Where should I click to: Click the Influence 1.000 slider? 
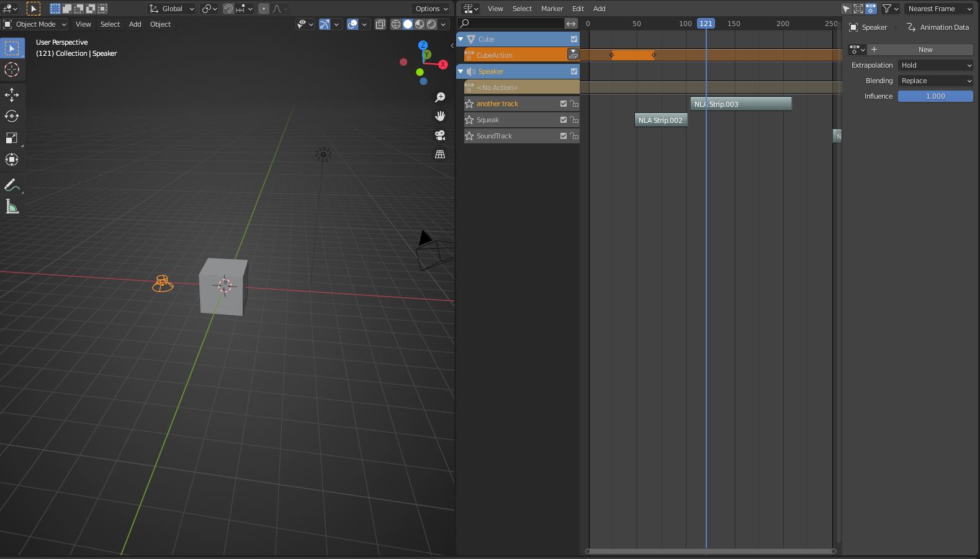coord(935,96)
